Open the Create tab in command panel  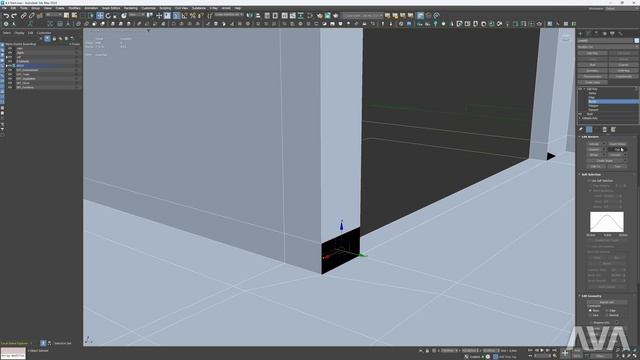[x=580, y=33]
